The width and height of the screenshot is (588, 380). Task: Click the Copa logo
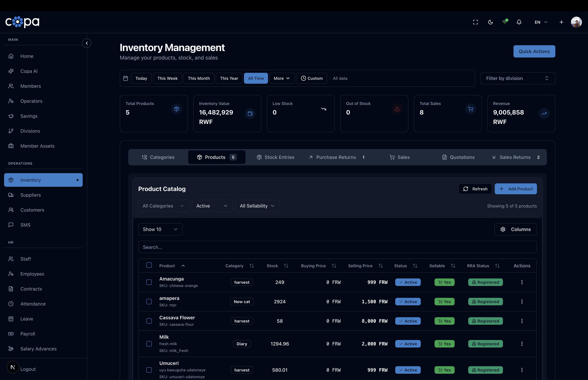pyautogui.click(x=22, y=22)
